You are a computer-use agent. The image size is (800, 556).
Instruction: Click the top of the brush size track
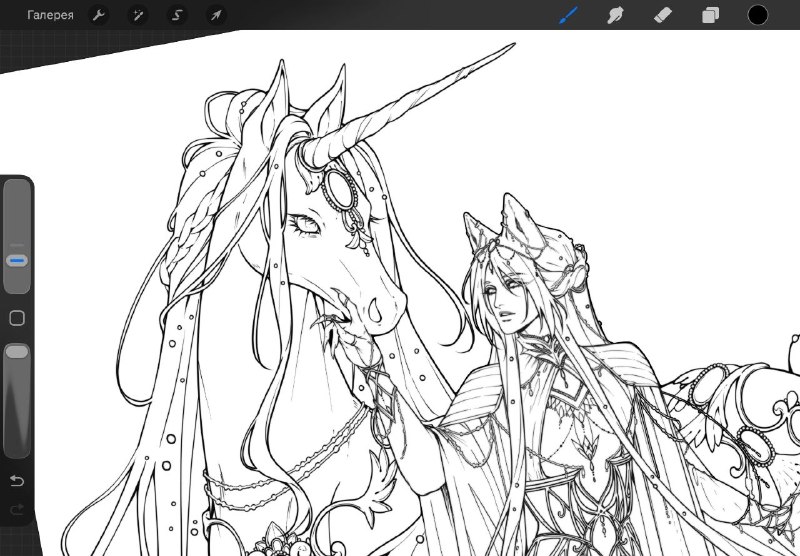click(x=17, y=188)
